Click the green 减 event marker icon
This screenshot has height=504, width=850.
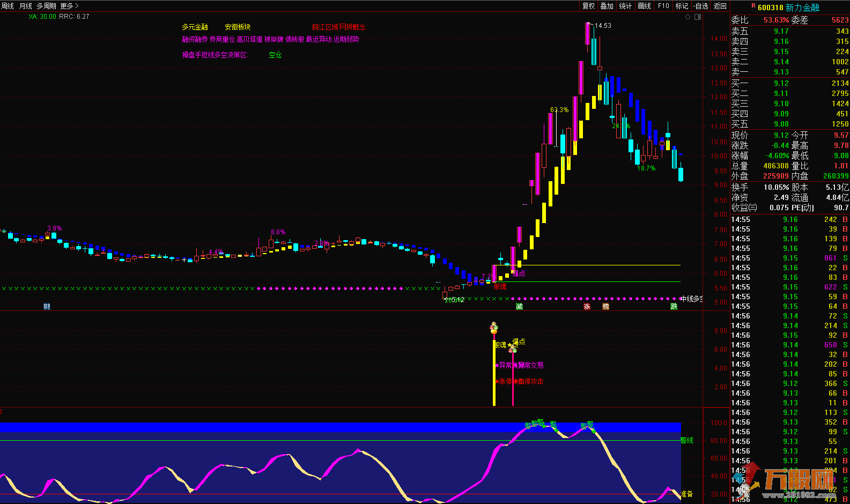coord(519,307)
